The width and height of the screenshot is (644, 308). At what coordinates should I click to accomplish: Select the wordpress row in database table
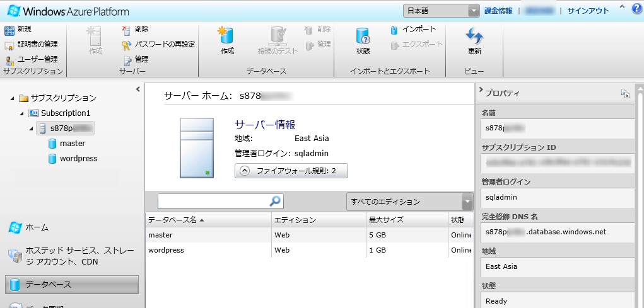click(x=309, y=250)
